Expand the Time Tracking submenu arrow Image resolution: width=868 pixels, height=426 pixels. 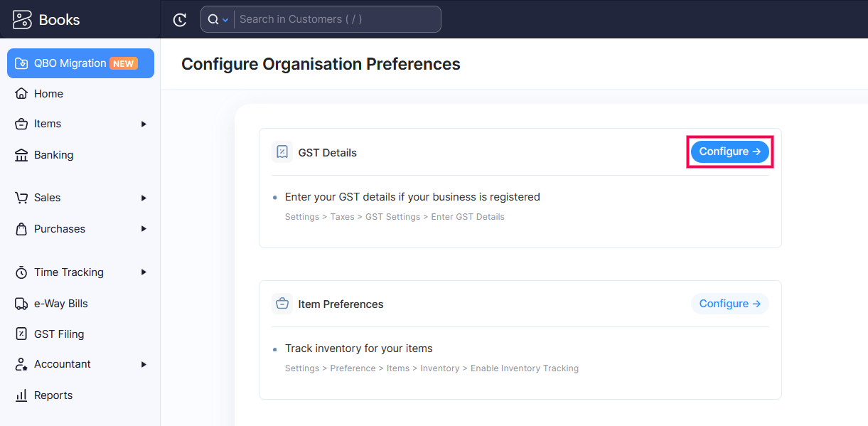point(144,272)
